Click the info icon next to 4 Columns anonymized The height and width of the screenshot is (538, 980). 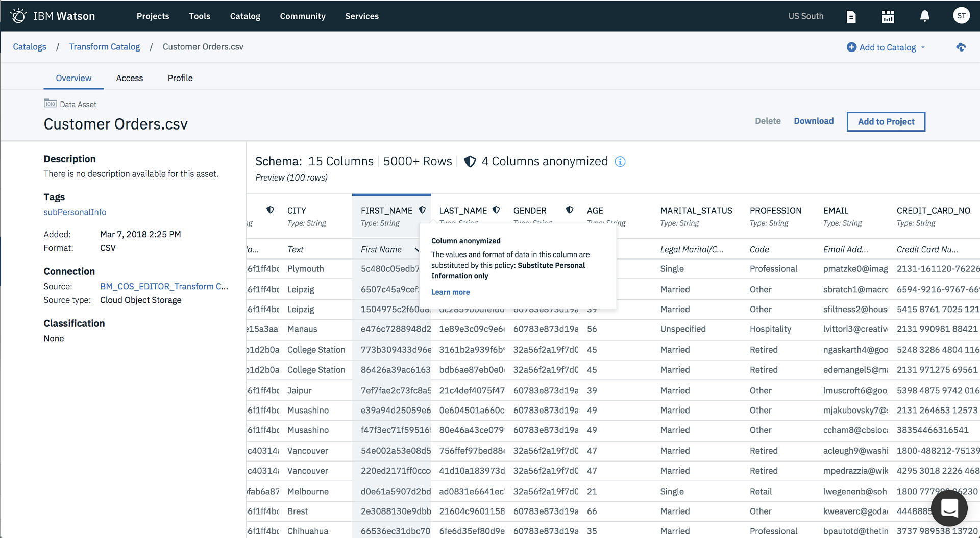(x=620, y=162)
